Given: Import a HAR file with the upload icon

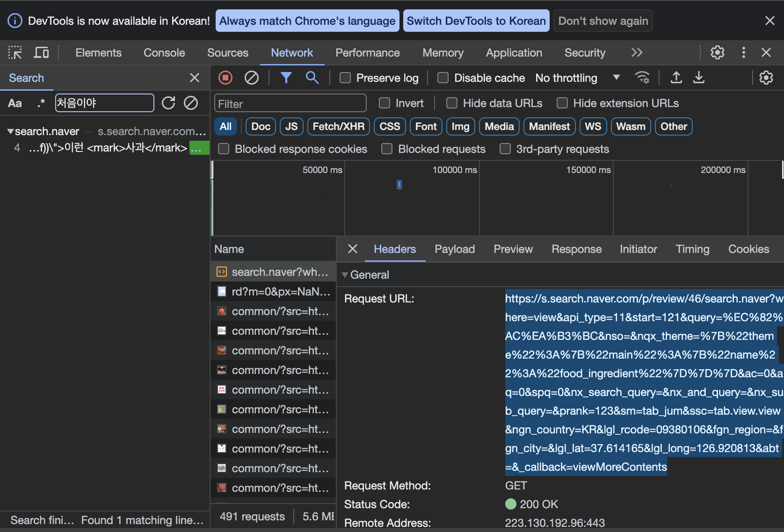Looking at the screenshot, I should [x=676, y=78].
